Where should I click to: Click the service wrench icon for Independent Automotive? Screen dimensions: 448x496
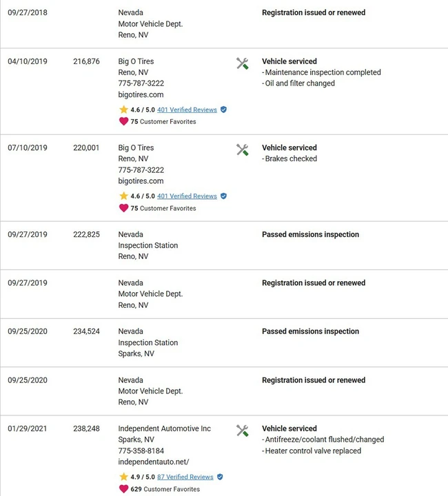click(243, 431)
